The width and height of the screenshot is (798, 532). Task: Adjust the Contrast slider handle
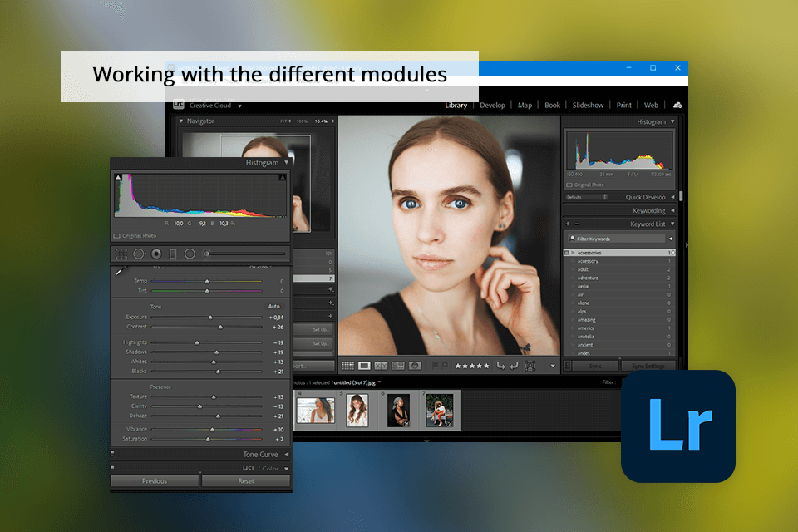(220, 327)
